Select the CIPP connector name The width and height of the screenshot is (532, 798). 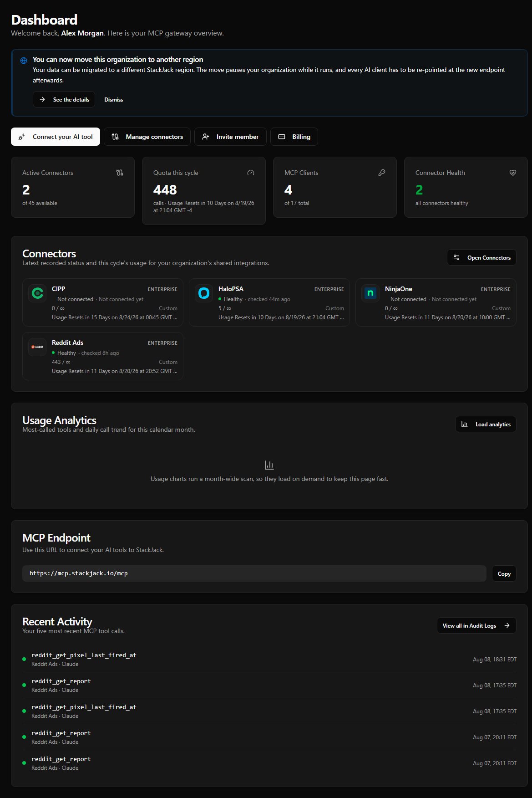(58, 289)
